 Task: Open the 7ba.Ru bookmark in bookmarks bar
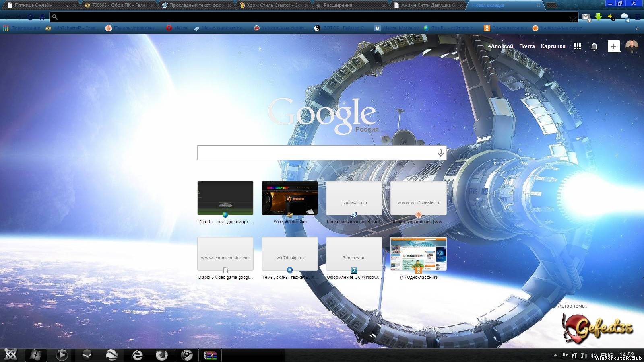(x=449, y=28)
